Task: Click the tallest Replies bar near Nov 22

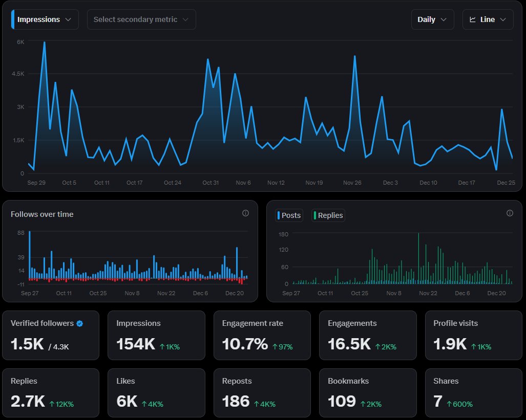Action: tap(418, 258)
